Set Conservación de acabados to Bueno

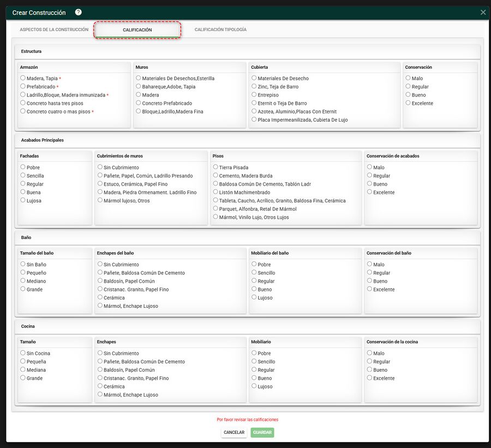[x=369, y=183]
